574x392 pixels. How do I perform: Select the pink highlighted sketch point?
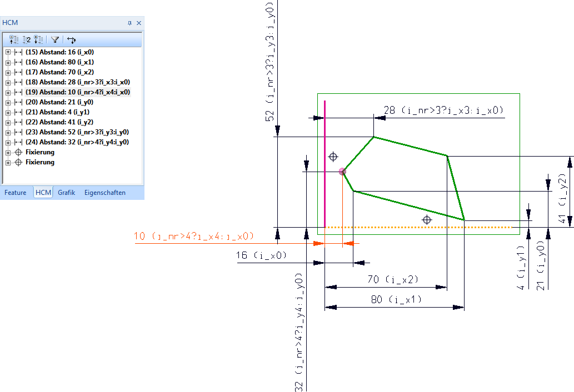[x=342, y=172]
